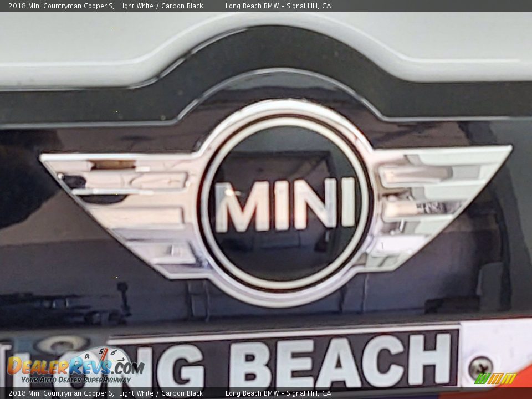
Task: Click 'Long Beach BMW – Signal Hill, CA' at bottom
Action: click(278, 393)
